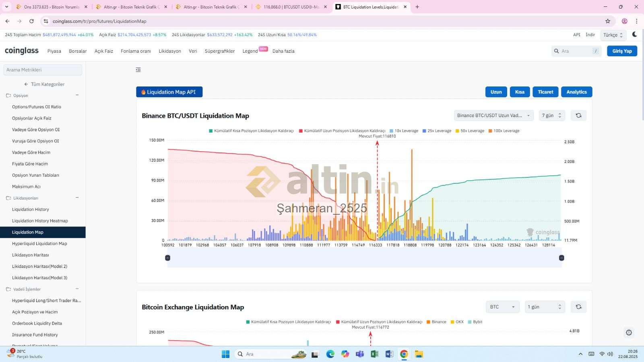Bookmark this page with the star icon
The height and width of the screenshot is (362, 644).
click(x=608, y=21)
